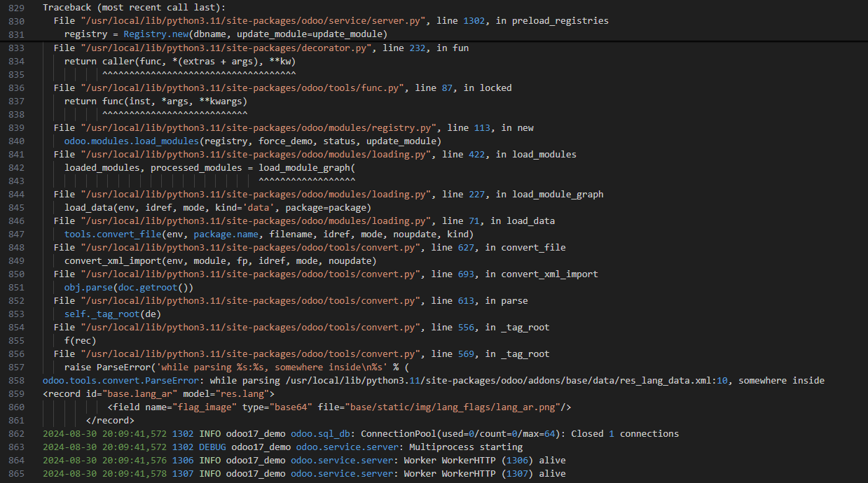
Task: Click on obj.parse(doc.getroot()) line
Action: (x=129, y=287)
